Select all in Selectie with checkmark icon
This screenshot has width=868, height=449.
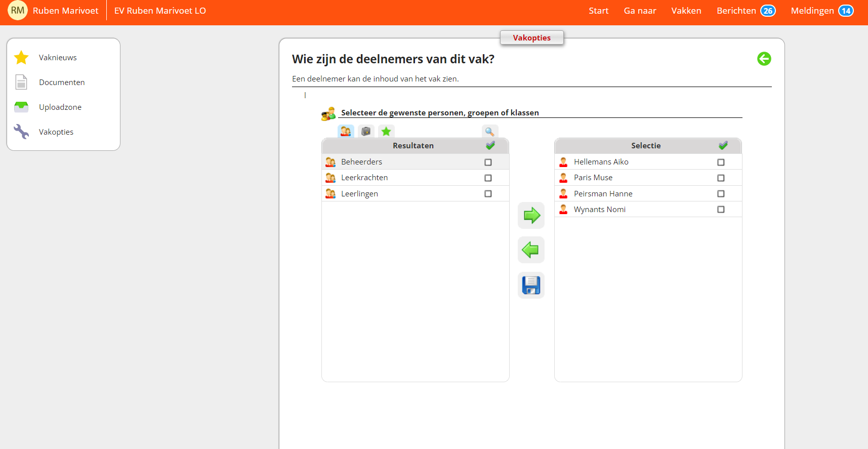coord(723,146)
